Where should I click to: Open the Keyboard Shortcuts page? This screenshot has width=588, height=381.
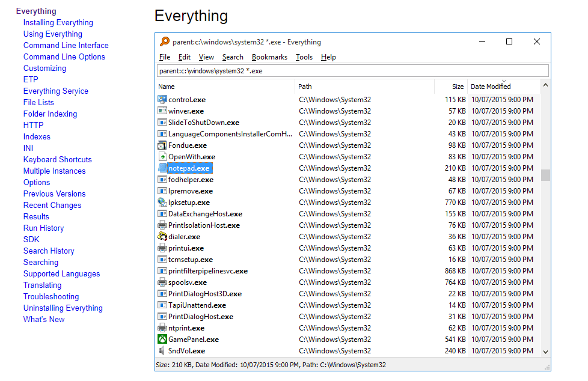click(57, 159)
